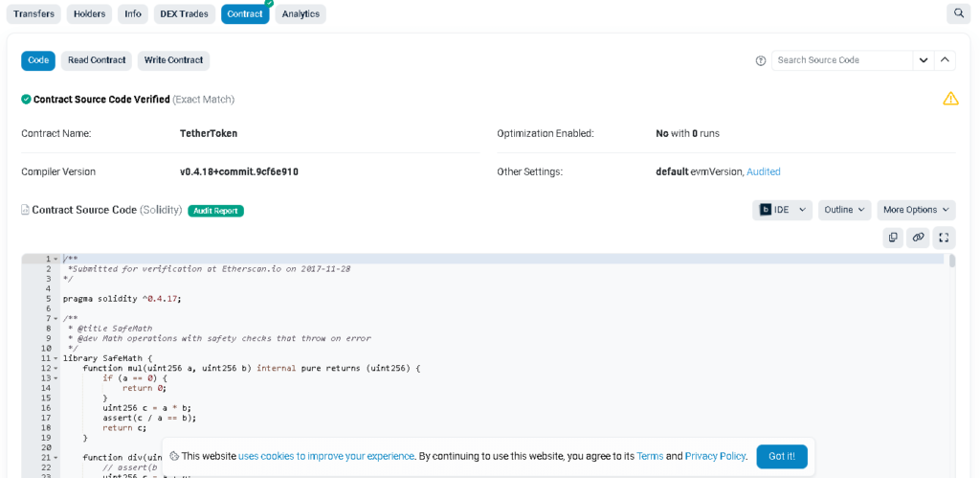Image resolution: width=980 pixels, height=478 pixels.
Task: Click the 'default evmVersion' setting text
Action: [700, 171]
